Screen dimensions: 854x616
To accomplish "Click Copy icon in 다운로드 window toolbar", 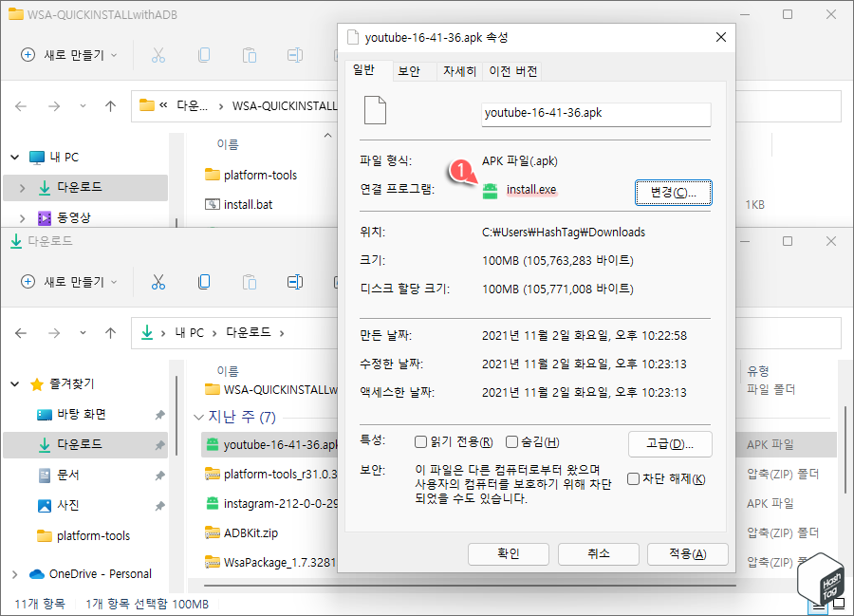I will [x=204, y=282].
